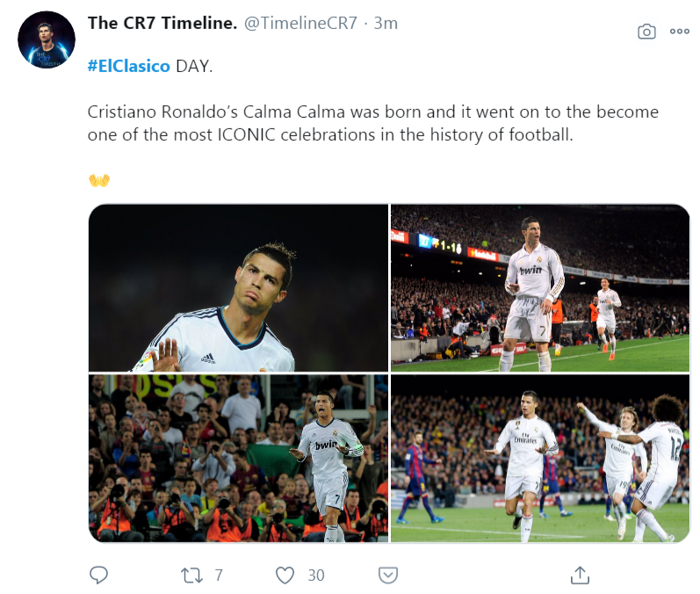
Task: Open the top-right photo showing the scoreboard
Action: click(540, 288)
